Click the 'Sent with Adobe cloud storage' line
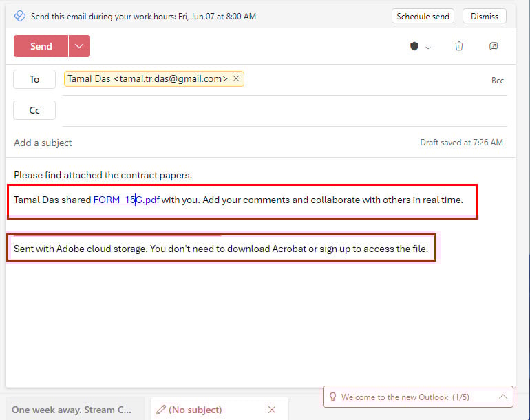The image size is (530, 420). (x=221, y=249)
